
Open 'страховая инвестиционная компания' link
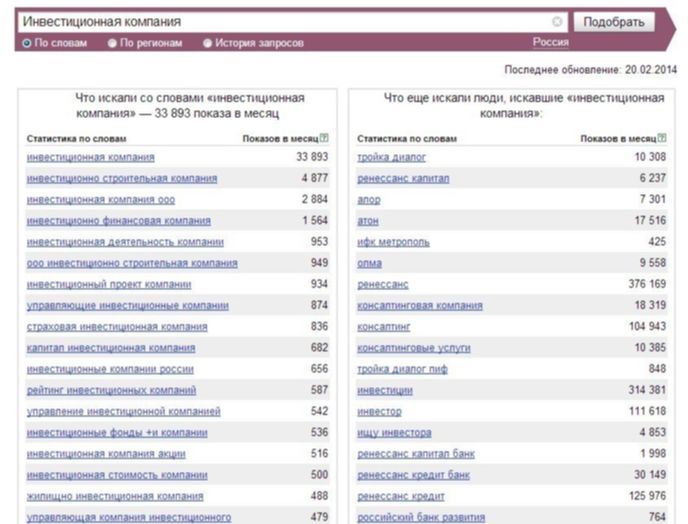pyautogui.click(x=117, y=327)
